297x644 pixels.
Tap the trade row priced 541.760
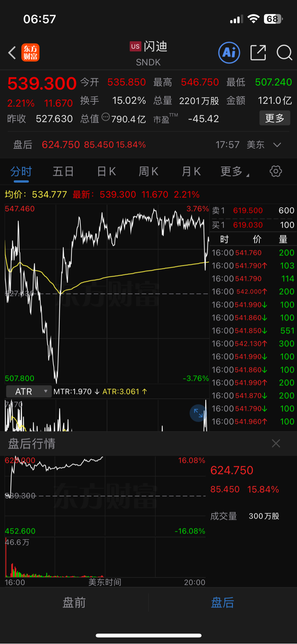[x=253, y=253]
